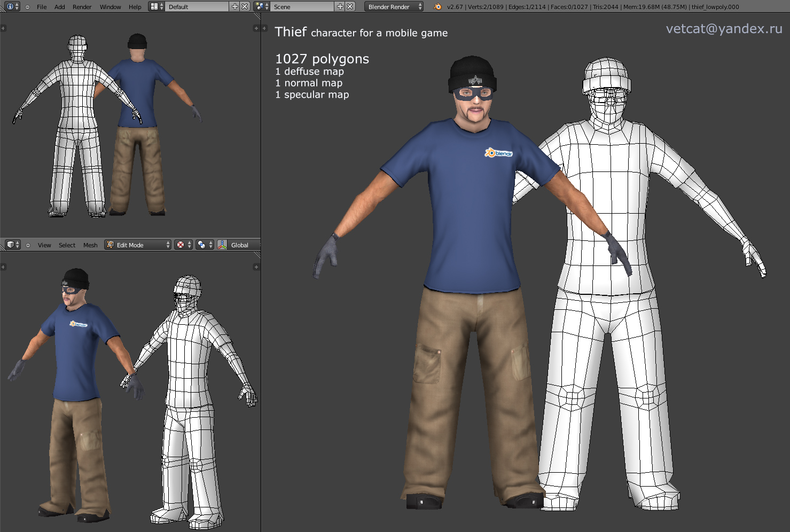Open the File menu

[42, 7]
